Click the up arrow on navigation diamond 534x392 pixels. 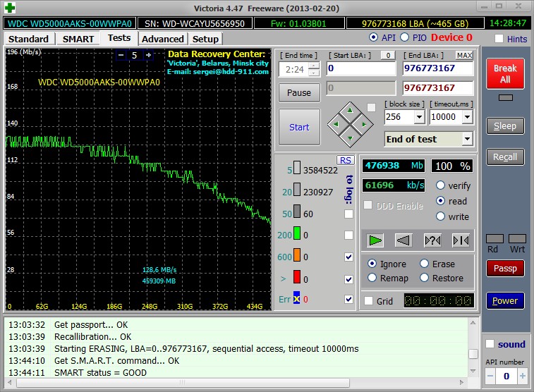351,111
